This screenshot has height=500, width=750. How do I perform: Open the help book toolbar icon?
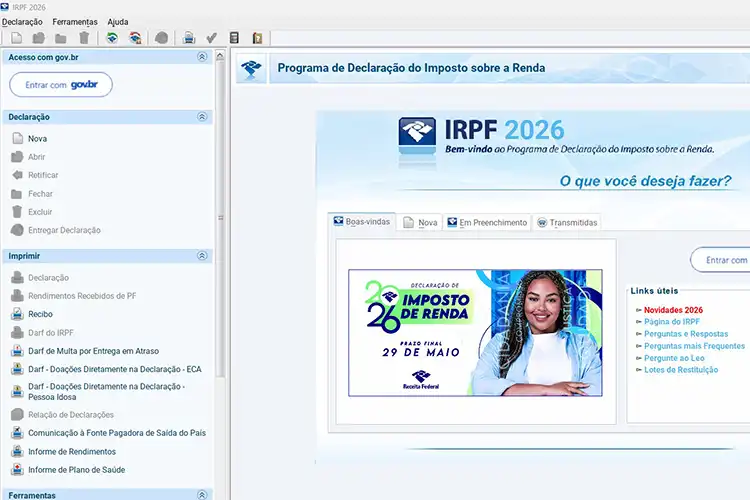tap(257, 38)
